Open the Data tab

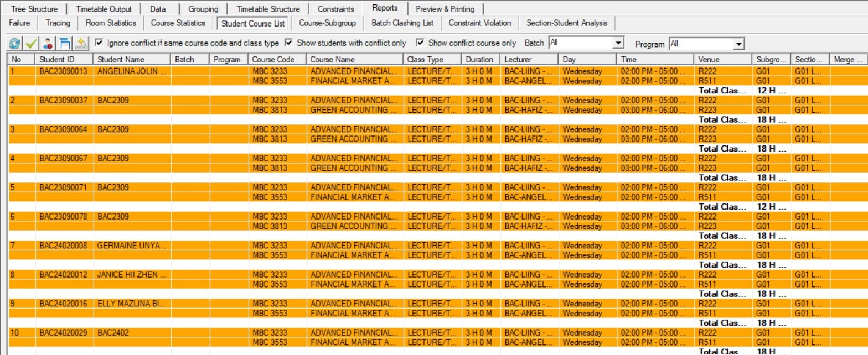coord(158,9)
